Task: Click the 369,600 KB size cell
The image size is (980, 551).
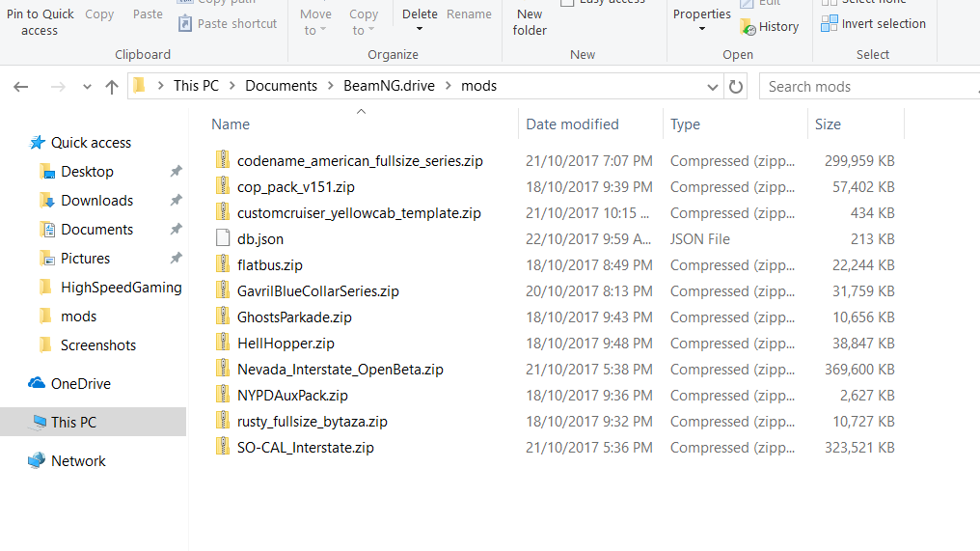Action: coord(859,370)
